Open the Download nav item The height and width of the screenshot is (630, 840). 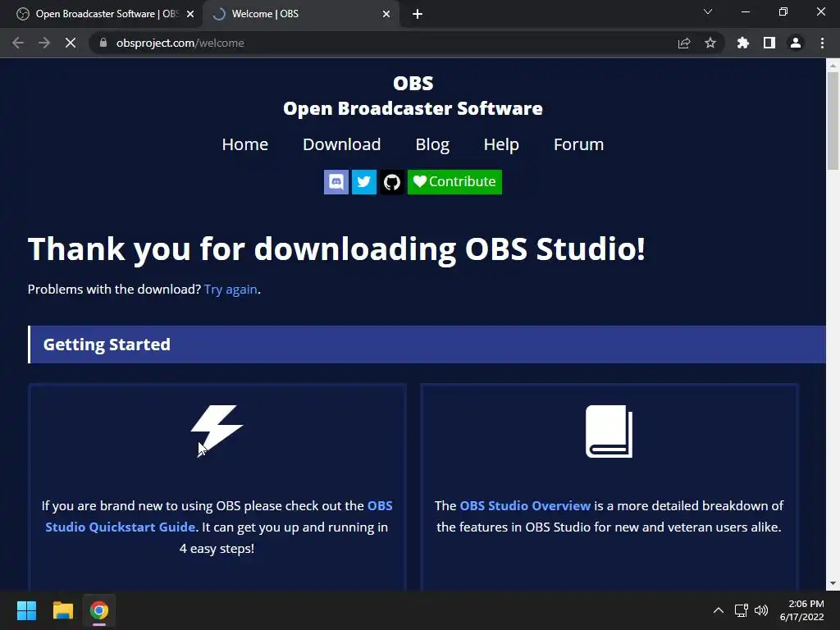pos(342,144)
